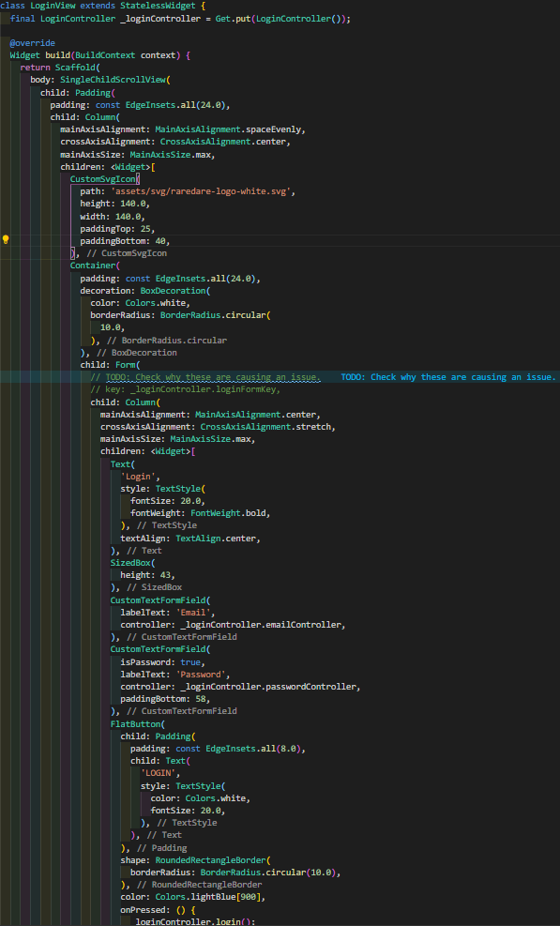Click the 'decoration: BoxDecoration(' line

[x=145, y=291]
